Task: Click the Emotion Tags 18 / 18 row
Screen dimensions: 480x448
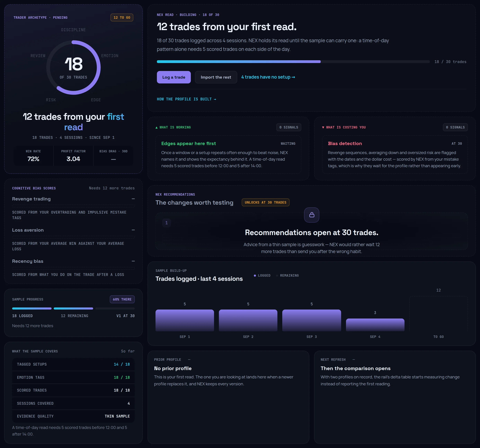Action: tap(73, 377)
